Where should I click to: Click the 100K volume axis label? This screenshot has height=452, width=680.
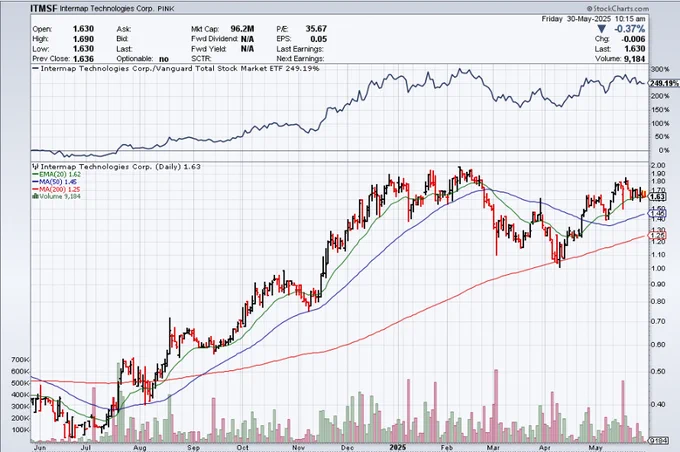pos(20,430)
